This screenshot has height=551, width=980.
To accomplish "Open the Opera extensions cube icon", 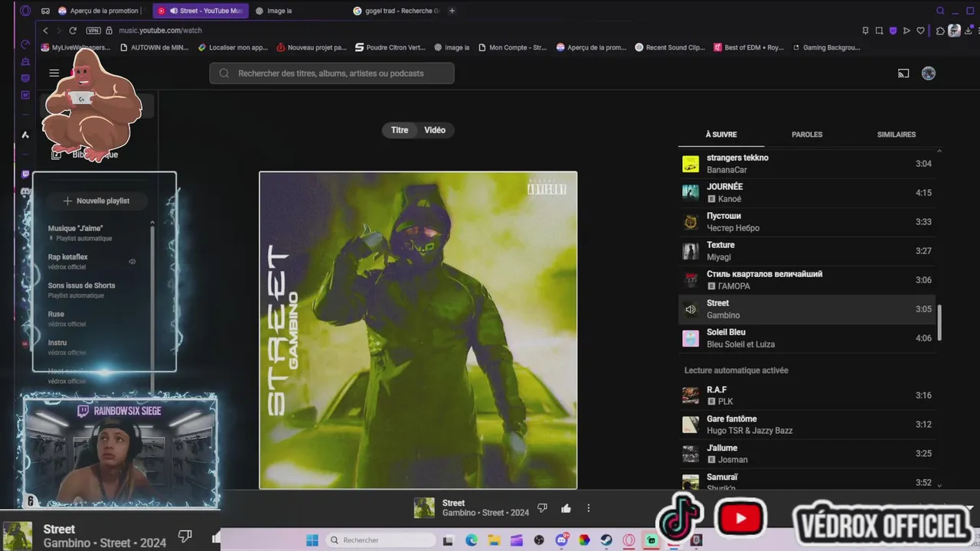I will click(x=940, y=31).
